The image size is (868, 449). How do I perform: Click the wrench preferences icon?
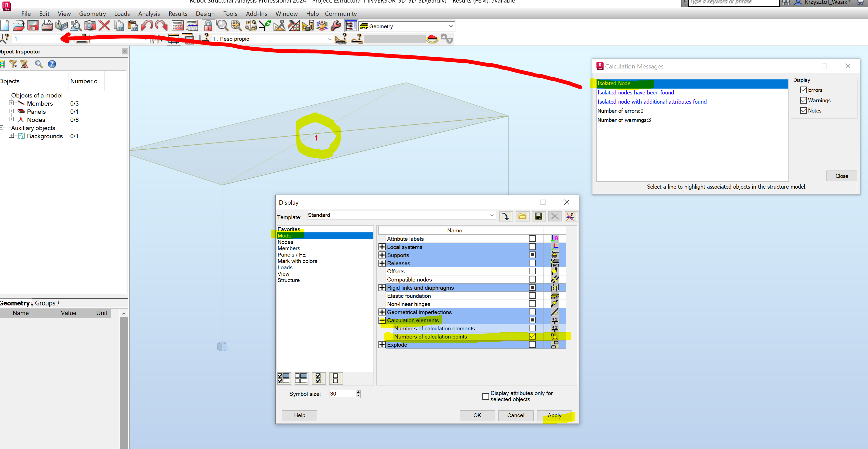(x=336, y=26)
